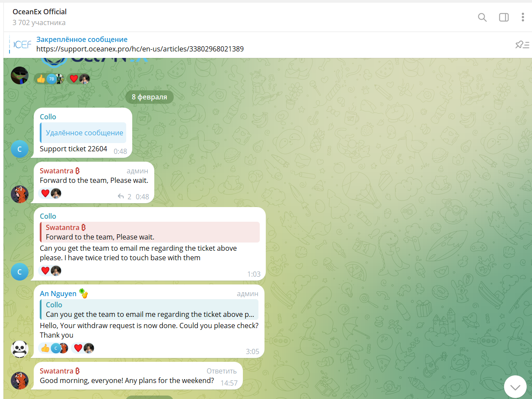Toggle thumbs-up reaction on the top message
Screen dimensions: 532x399
pyautogui.click(x=49, y=79)
